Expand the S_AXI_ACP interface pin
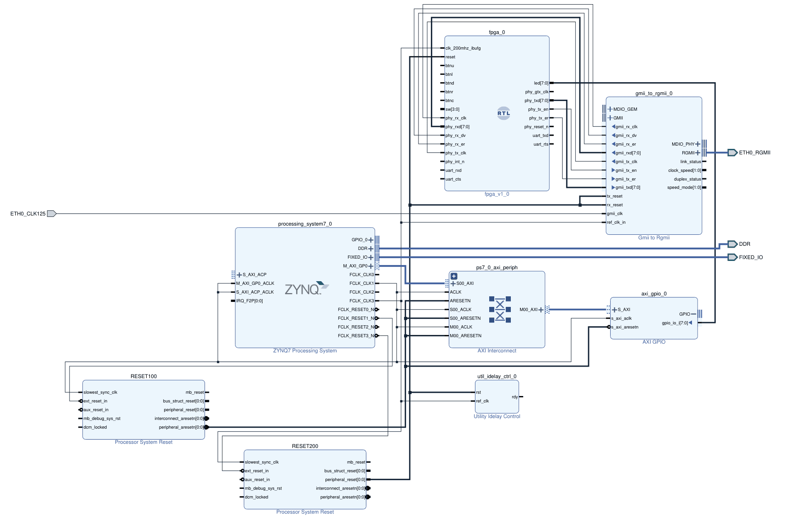The width and height of the screenshot is (789, 532). [x=239, y=275]
